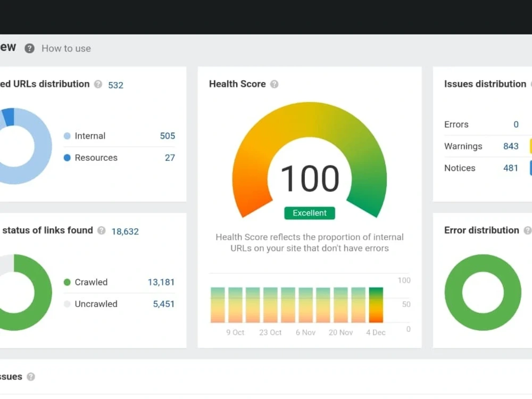Click the Error distribution heading
This screenshot has height=399, width=532.
[x=481, y=230]
